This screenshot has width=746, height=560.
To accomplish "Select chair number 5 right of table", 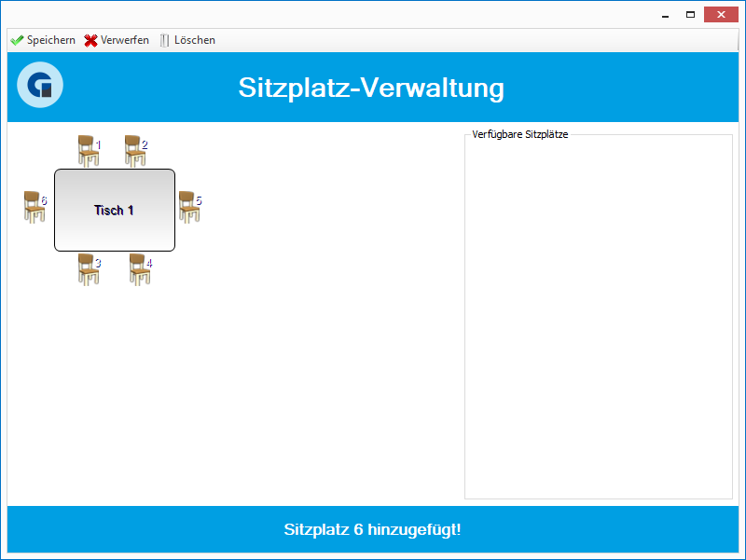I will pyautogui.click(x=190, y=207).
